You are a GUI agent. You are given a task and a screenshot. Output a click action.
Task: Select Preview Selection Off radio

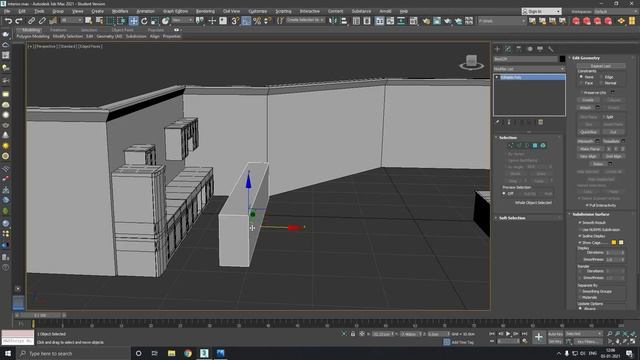504,193
